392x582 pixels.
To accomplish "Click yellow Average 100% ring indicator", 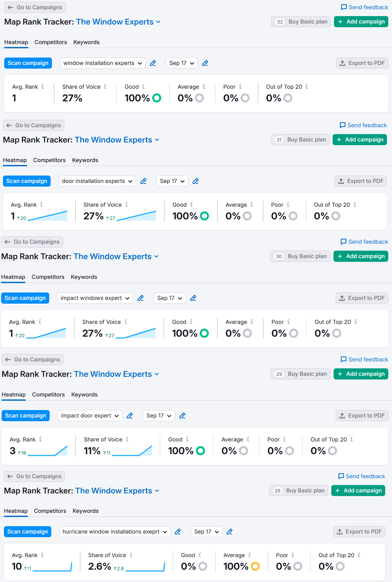I will 255,566.
